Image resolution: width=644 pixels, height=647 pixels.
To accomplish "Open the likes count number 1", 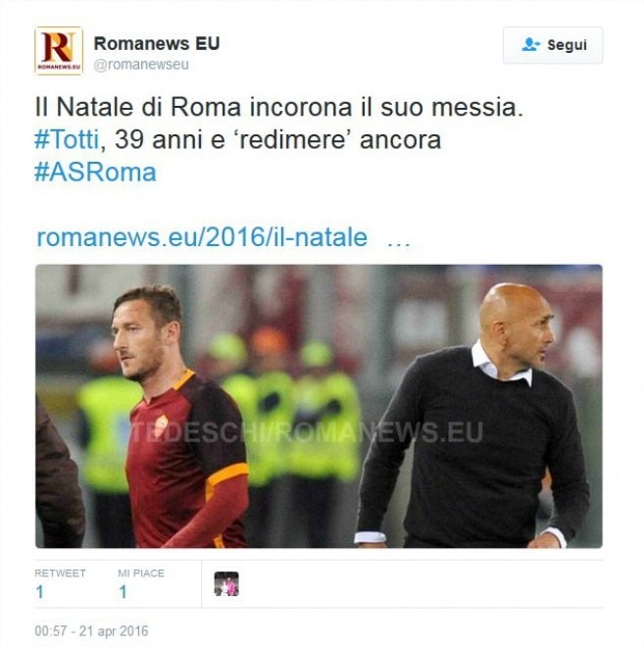I will 123,592.
